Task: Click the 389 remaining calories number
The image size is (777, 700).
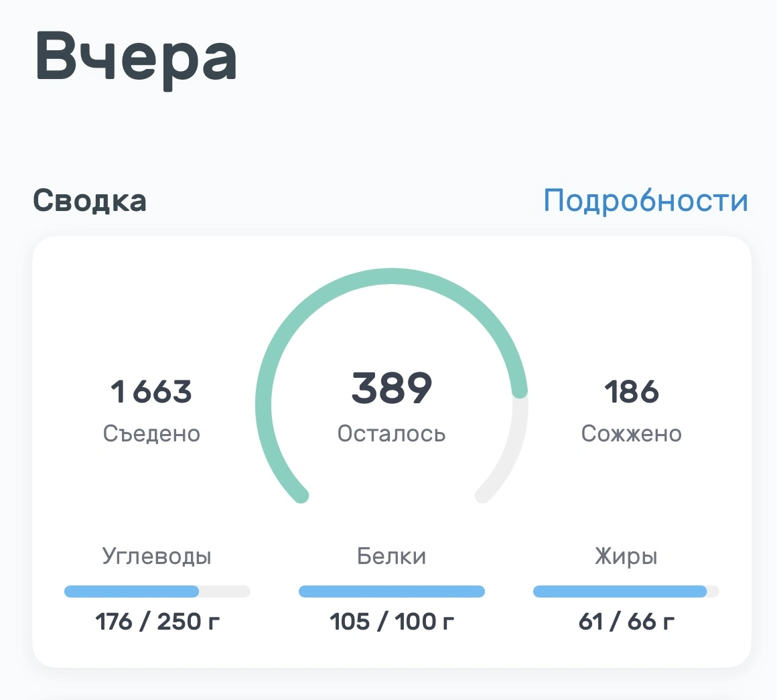Action: click(392, 389)
